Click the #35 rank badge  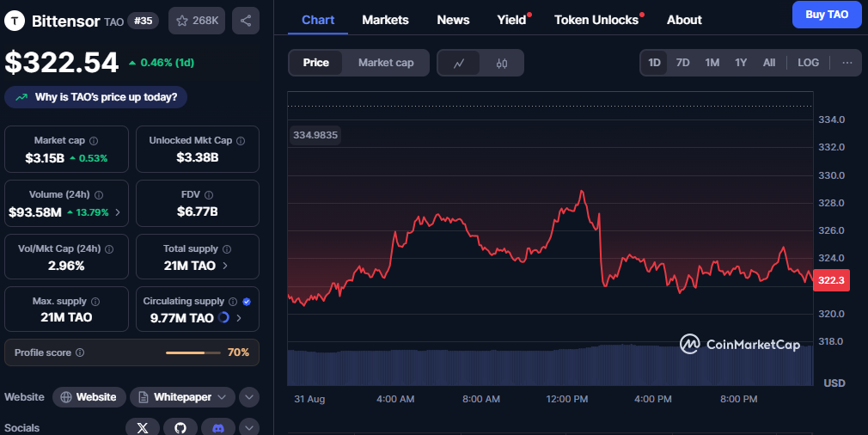143,21
